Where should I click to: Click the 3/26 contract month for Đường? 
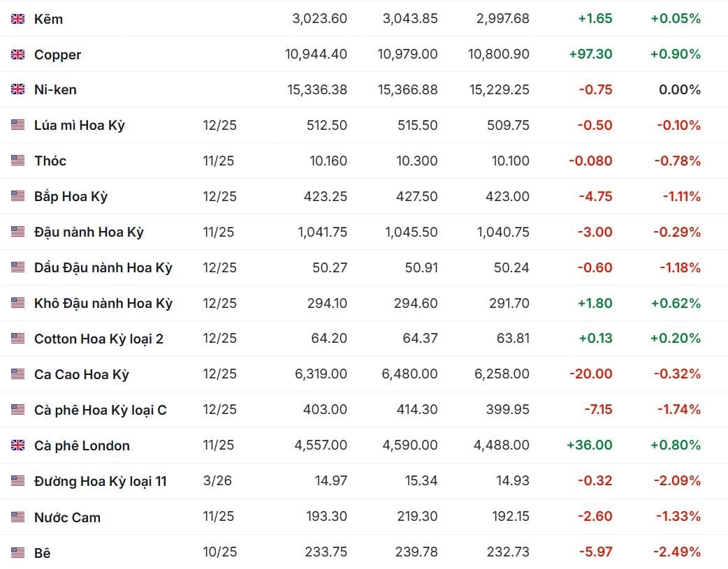[215, 481]
